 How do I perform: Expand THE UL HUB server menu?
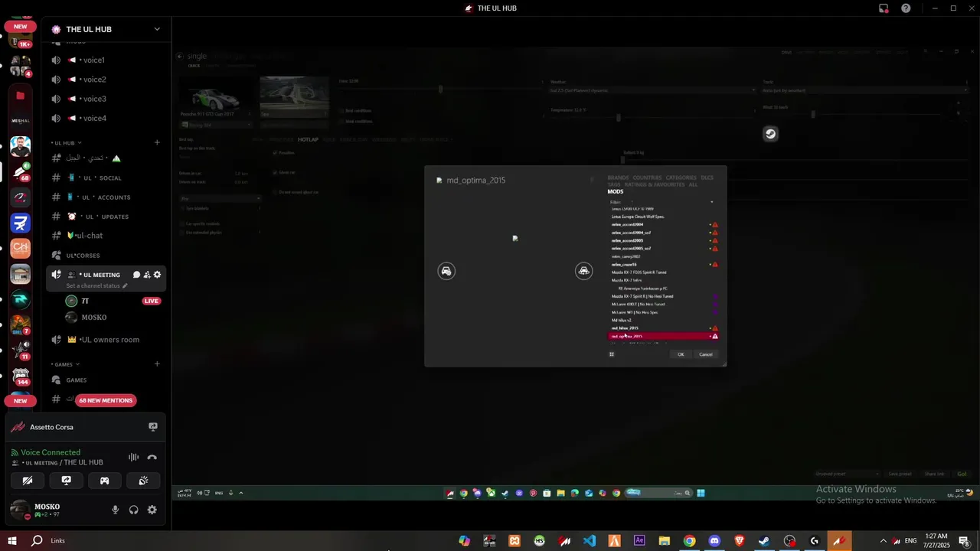tap(157, 29)
